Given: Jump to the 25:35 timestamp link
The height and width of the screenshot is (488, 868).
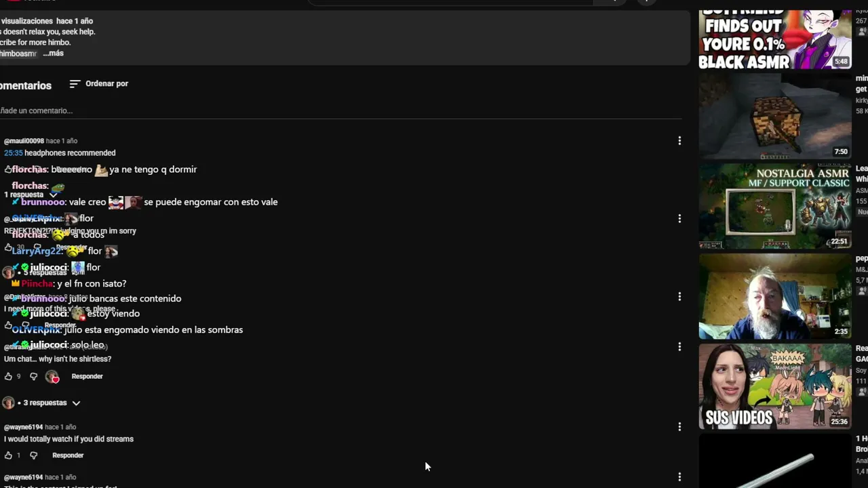Looking at the screenshot, I should point(14,153).
